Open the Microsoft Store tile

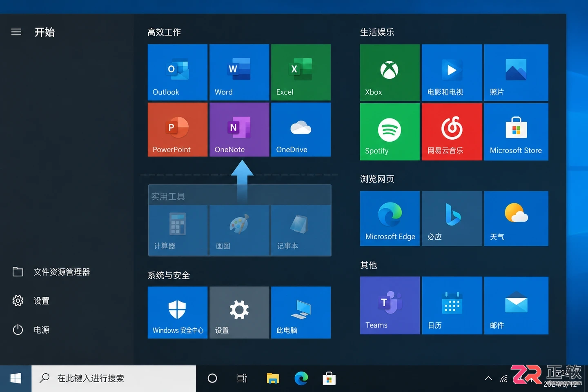coord(516,131)
